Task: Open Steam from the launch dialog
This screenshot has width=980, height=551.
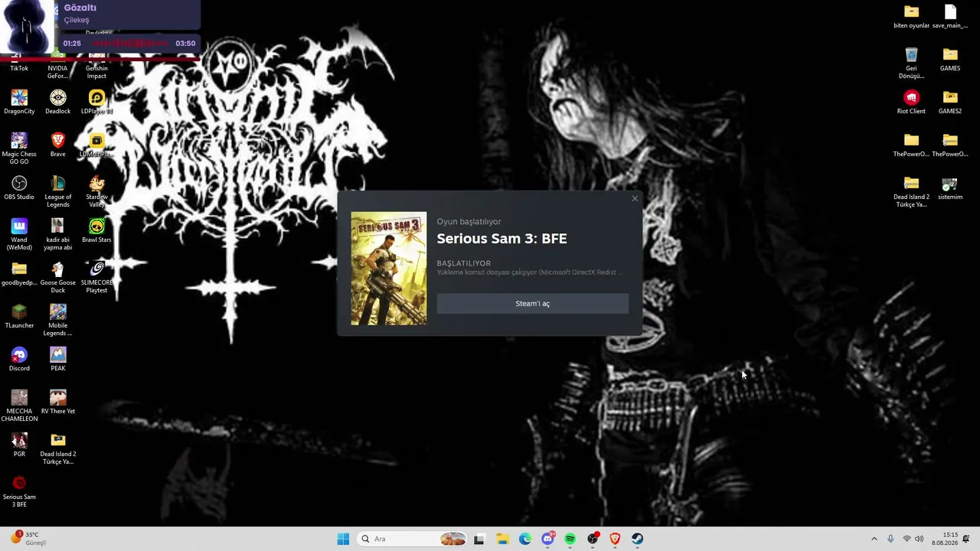Action: pyautogui.click(x=532, y=304)
